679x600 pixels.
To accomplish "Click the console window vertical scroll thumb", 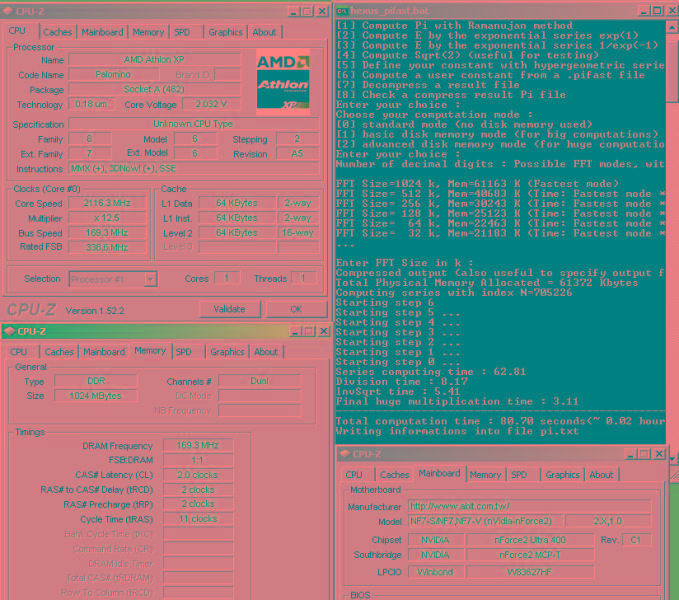I will pyautogui.click(x=672, y=68).
